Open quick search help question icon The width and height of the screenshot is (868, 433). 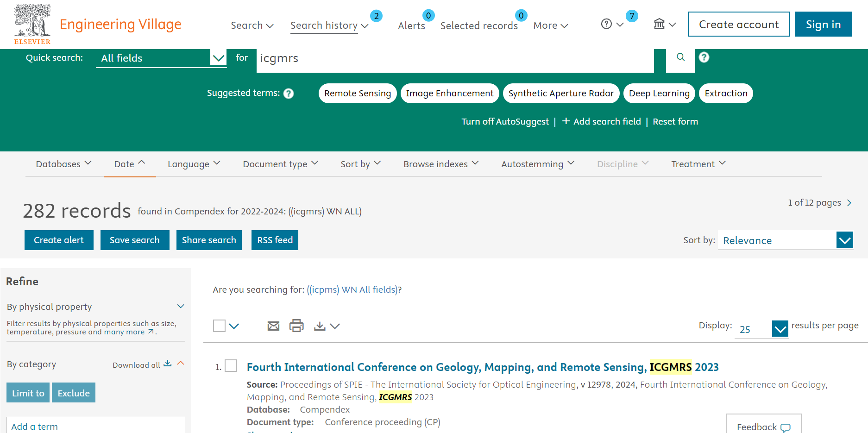(704, 57)
